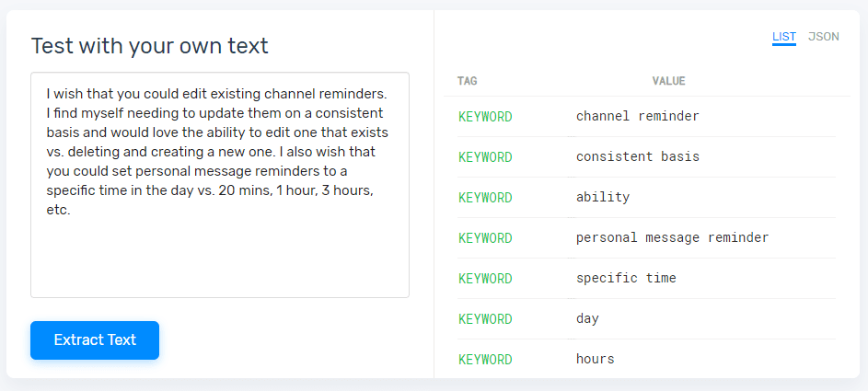The height and width of the screenshot is (391, 868).
Task: Select the LIST view tab
Action: pyautogui.click(x=784, y=37)
